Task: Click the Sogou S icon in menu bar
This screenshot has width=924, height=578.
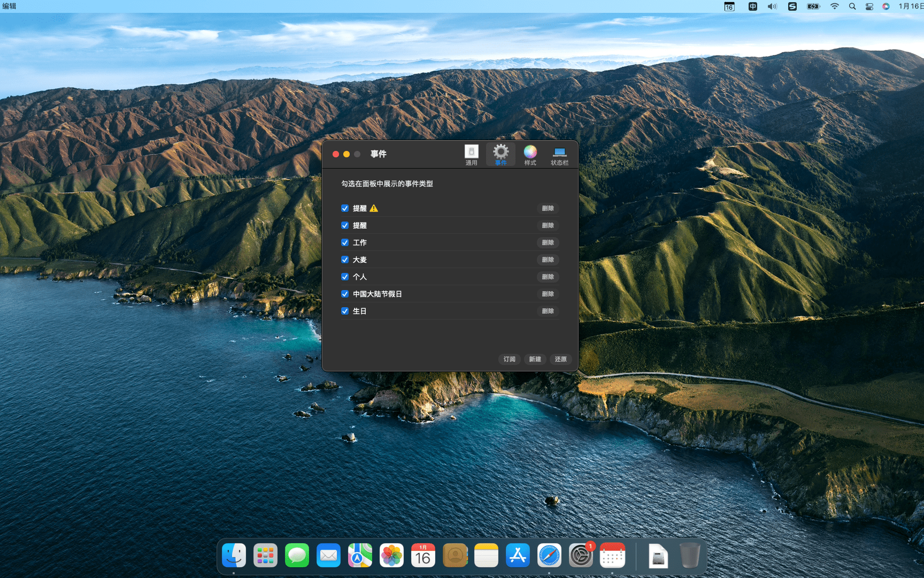Action: coord(792,6)
